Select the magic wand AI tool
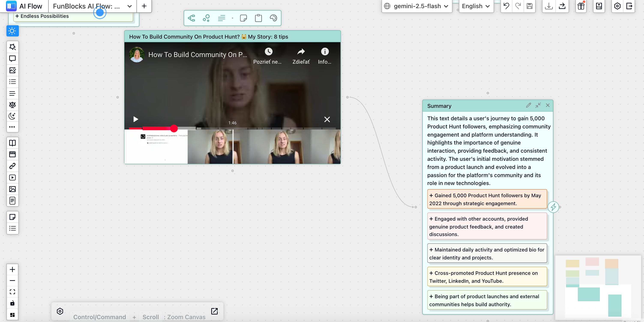644x322 pixels. click(x=12, y=47)
